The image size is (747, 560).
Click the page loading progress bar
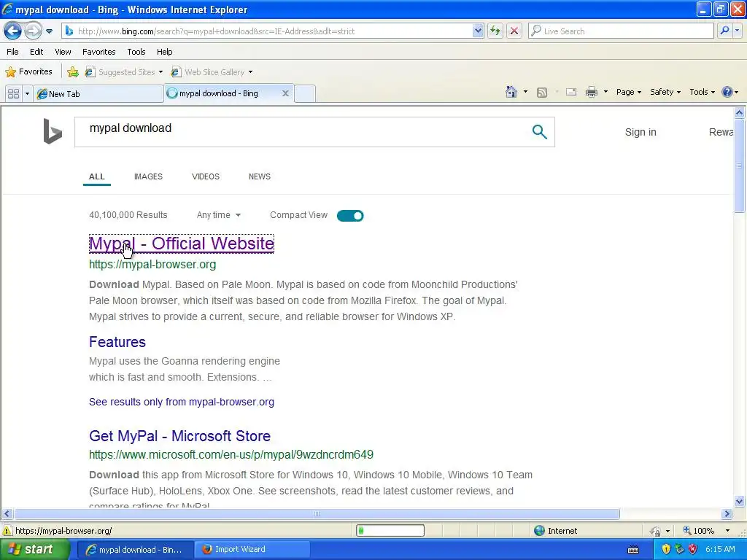coord(390,531)
